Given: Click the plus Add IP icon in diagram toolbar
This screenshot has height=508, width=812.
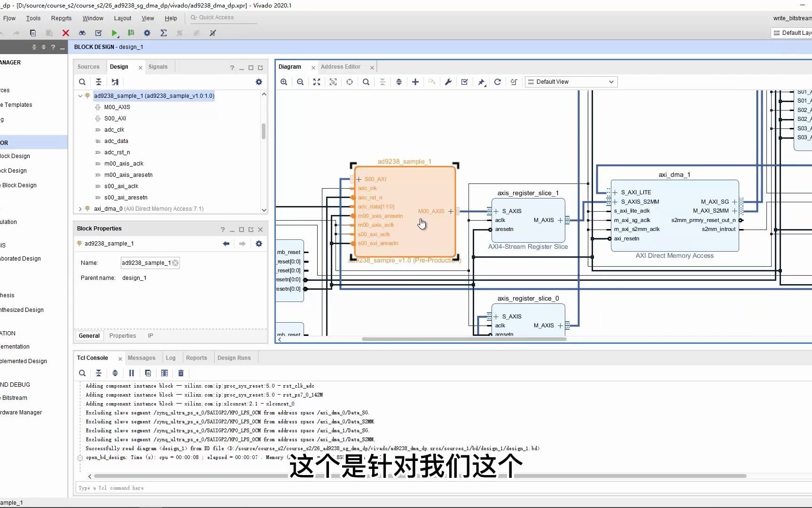Looking at the screenshot, I should click(415, 82).
